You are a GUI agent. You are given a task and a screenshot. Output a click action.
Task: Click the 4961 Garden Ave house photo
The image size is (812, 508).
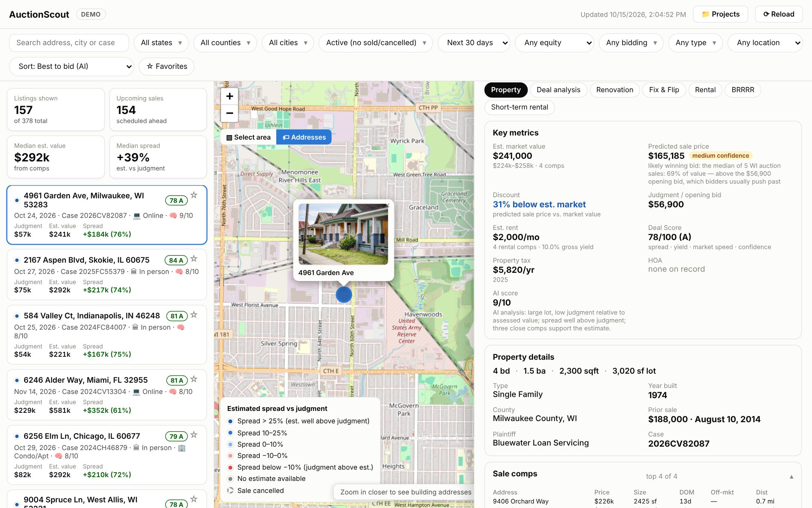[x=343, y=234]
